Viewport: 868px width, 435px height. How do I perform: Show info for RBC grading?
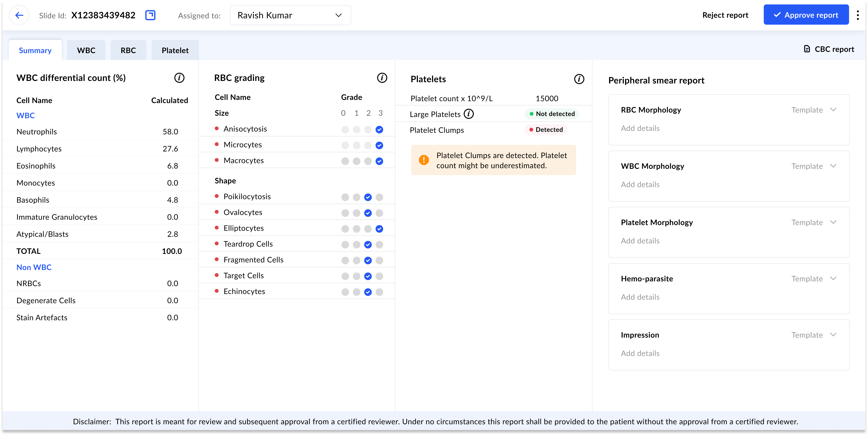point(382,78)
